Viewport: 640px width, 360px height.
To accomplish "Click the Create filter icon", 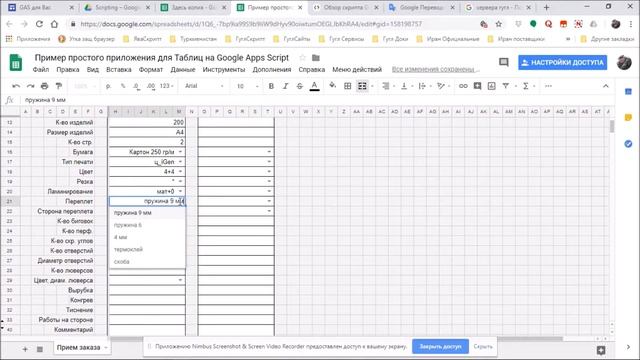I will (x=506, y=86).
